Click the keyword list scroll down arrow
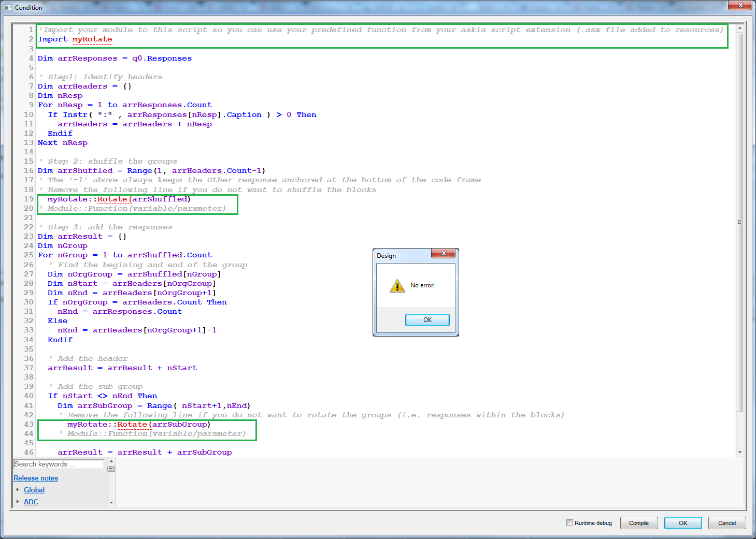The width and height of the screenshot is (756, 539). (111, 502)
